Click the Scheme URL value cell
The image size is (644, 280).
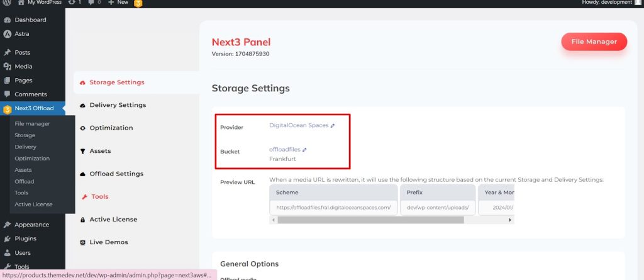pos(333,208)
